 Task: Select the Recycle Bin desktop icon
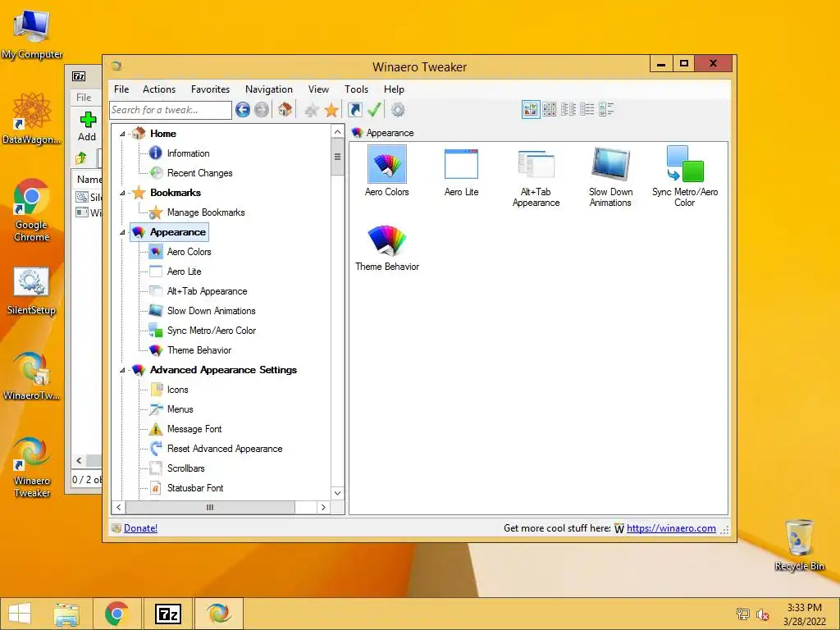799,545
